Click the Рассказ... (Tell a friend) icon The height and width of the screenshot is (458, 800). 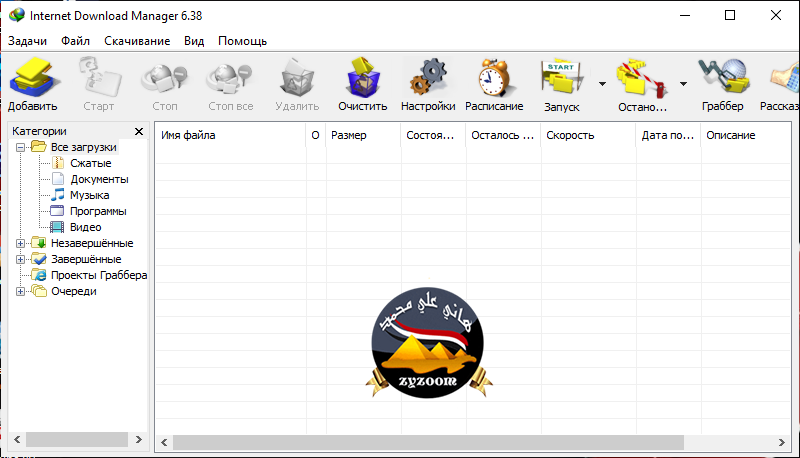coord(785,78)
